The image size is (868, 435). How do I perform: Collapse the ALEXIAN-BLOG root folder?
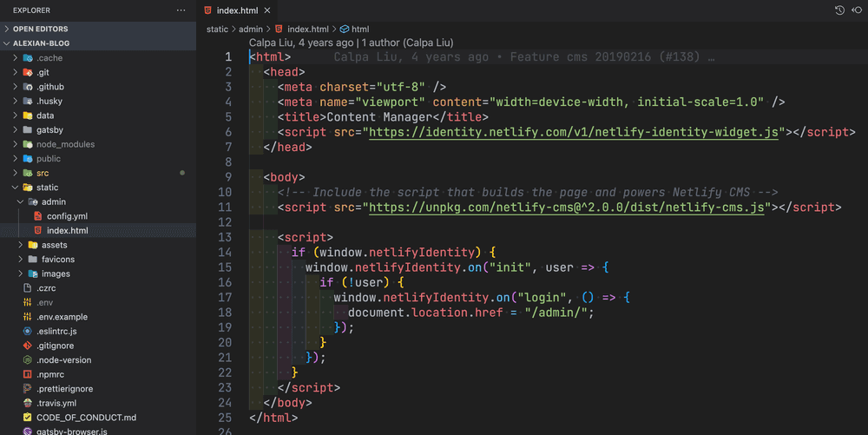[x=98, y=43]
